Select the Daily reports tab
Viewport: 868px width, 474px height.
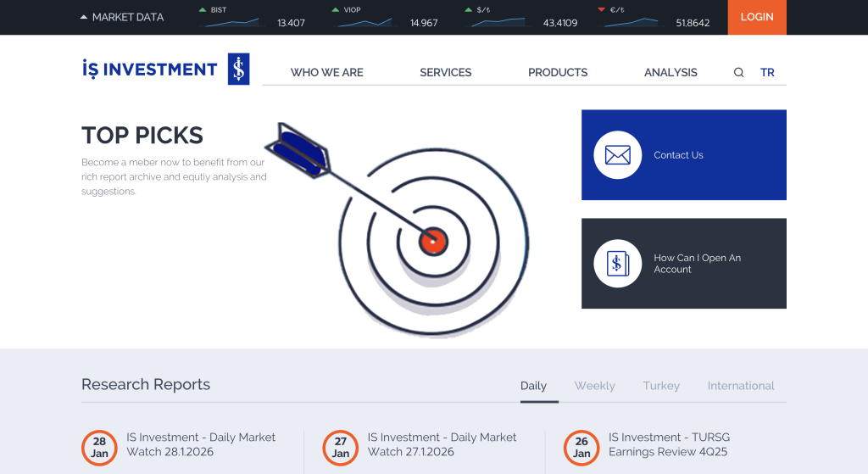point(533,386)
